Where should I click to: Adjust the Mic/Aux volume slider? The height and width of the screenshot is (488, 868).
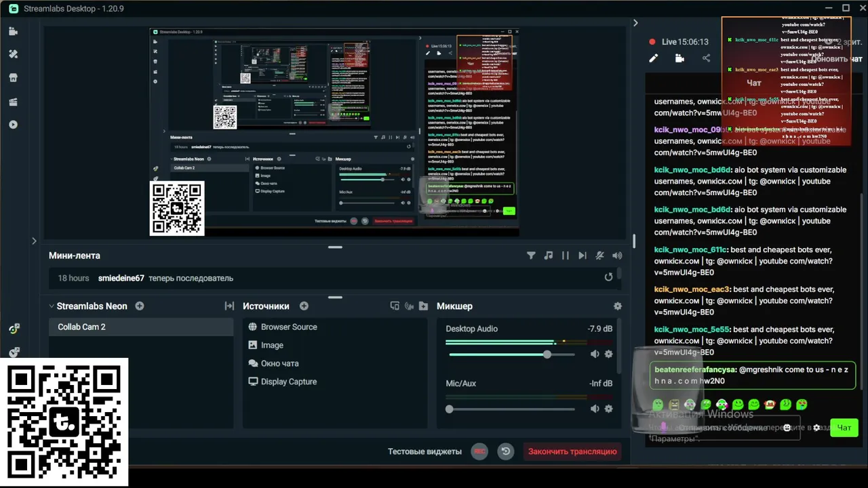point(512,409)
